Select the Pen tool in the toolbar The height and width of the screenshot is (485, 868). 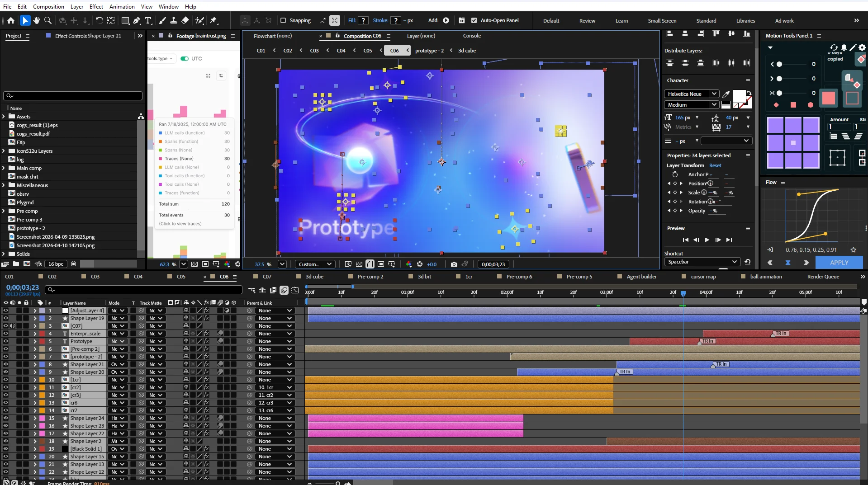click(136, 20)
